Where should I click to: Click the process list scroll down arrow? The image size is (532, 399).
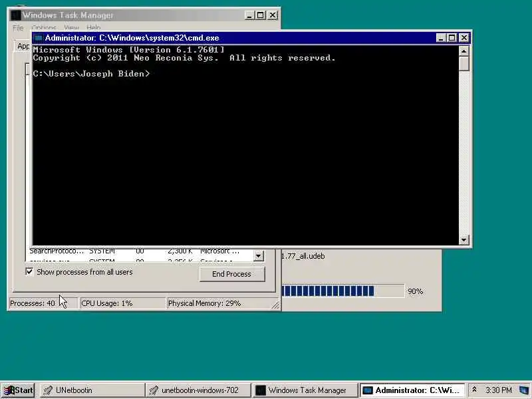[259, 255]
